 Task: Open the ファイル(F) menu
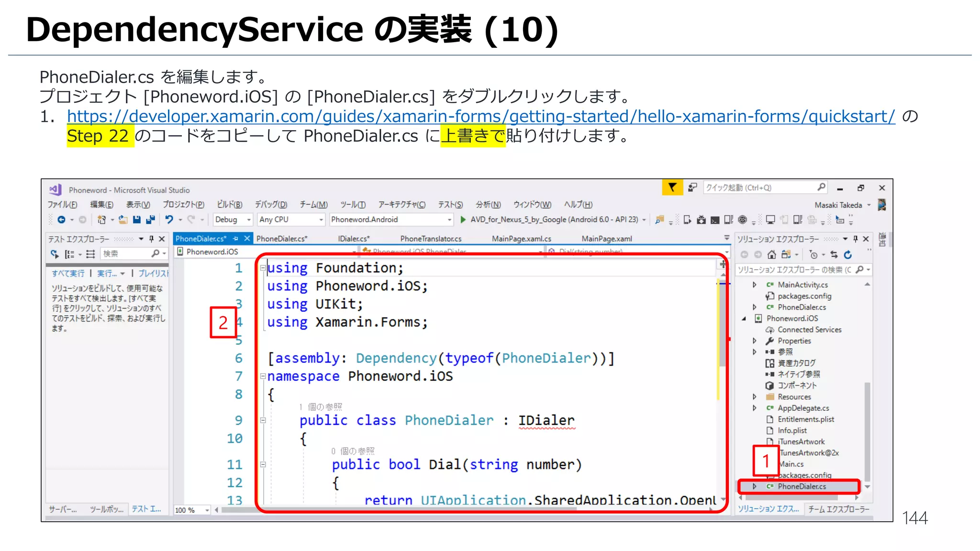pos(62,205)
